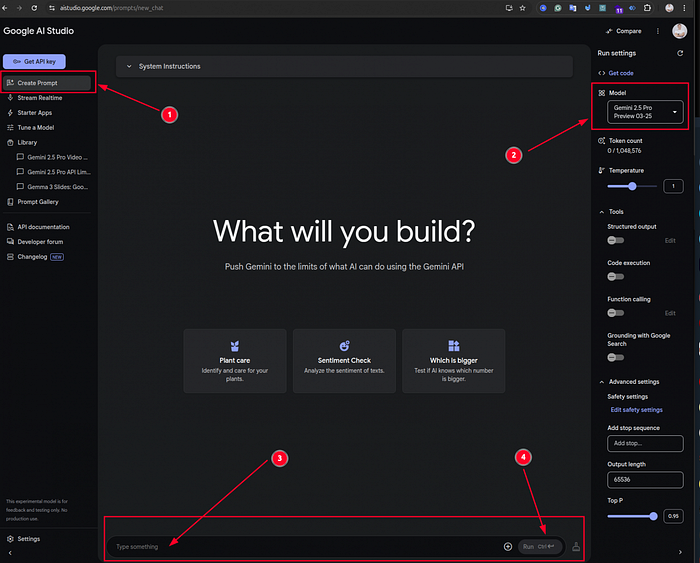700x563 pixels.
Task: Click the Model icon in run settings
Action: pyautogui.click(x=602, y=93)
